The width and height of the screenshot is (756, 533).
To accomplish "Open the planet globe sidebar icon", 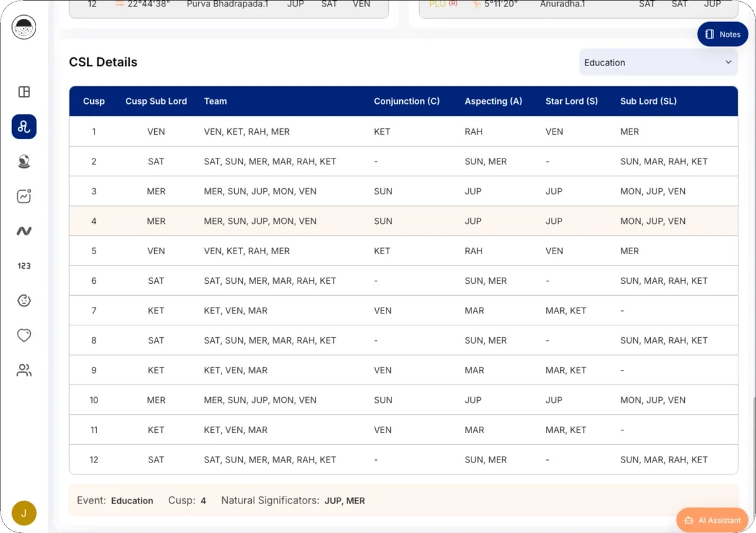I will click(x=24, y=162).
